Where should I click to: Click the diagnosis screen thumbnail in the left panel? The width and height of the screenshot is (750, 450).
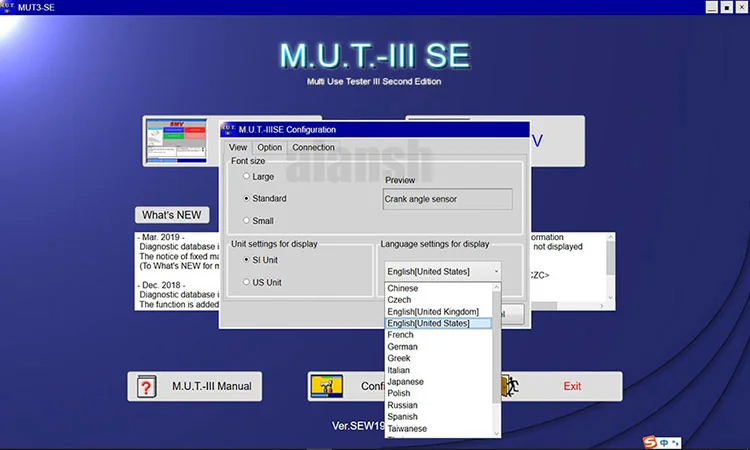(176, 141)
